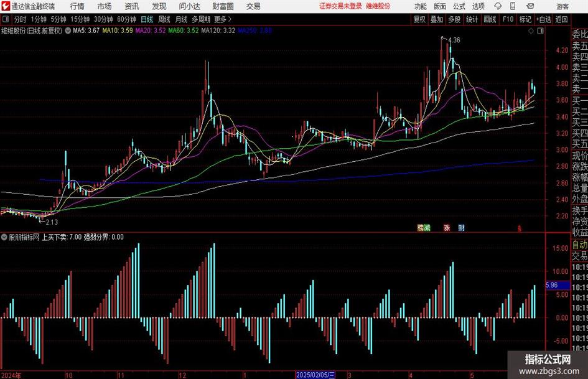Screen dimensions: 588x379
Task: Click the 减 marker at chart bottom
Action: tap(427, 228)
